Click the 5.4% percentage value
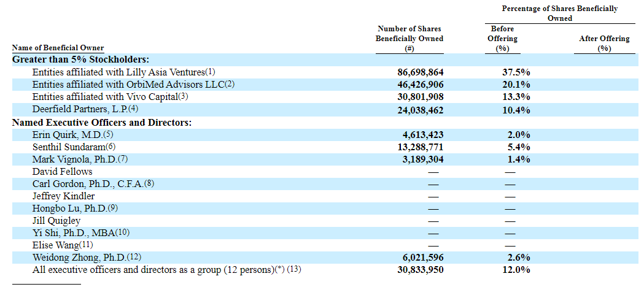The width and height of the screenshot is (644, 287). pyautogui.click(x=518, y=148)
